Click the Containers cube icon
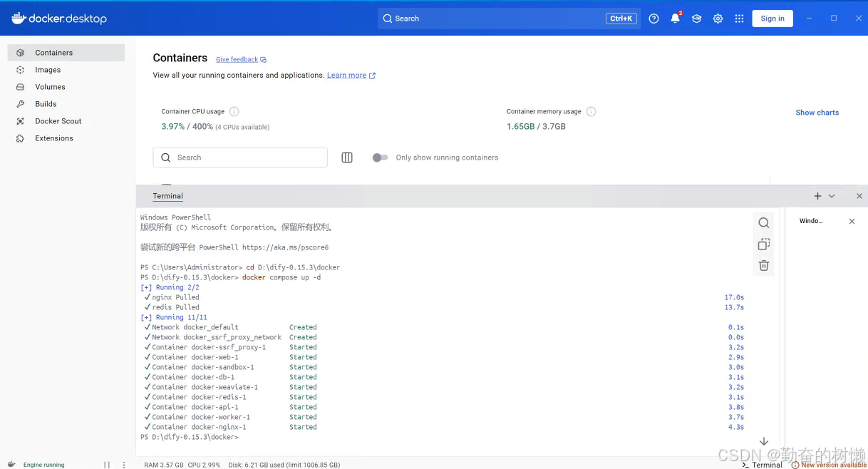The width and height of the screenshot is (868, 469). click(21, 53)
